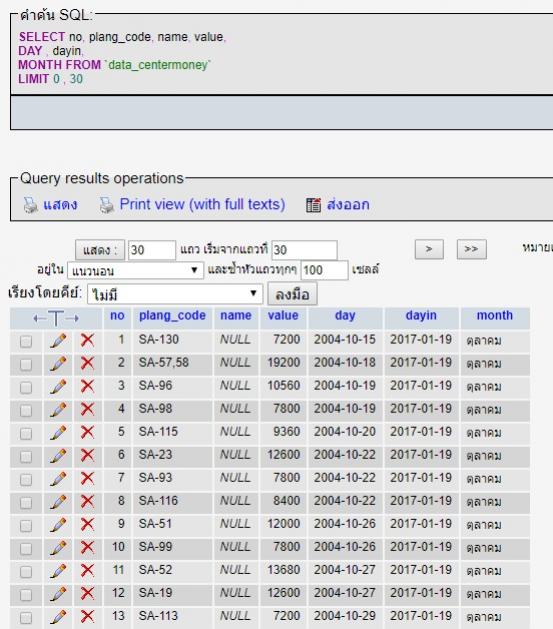This screenshot has width=553, height=629.
Task: Edit row SA-130 with pencil icon
Action: tap(58, 341)
